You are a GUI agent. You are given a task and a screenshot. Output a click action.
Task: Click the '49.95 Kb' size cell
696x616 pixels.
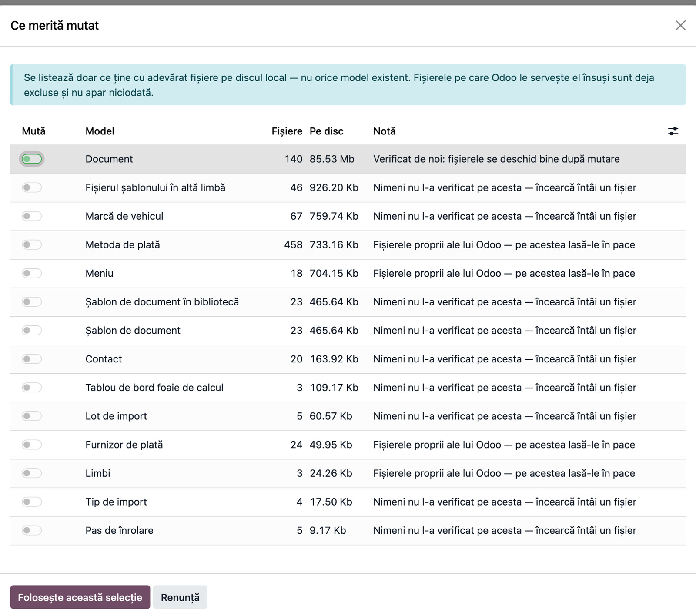tap(331, 445)
